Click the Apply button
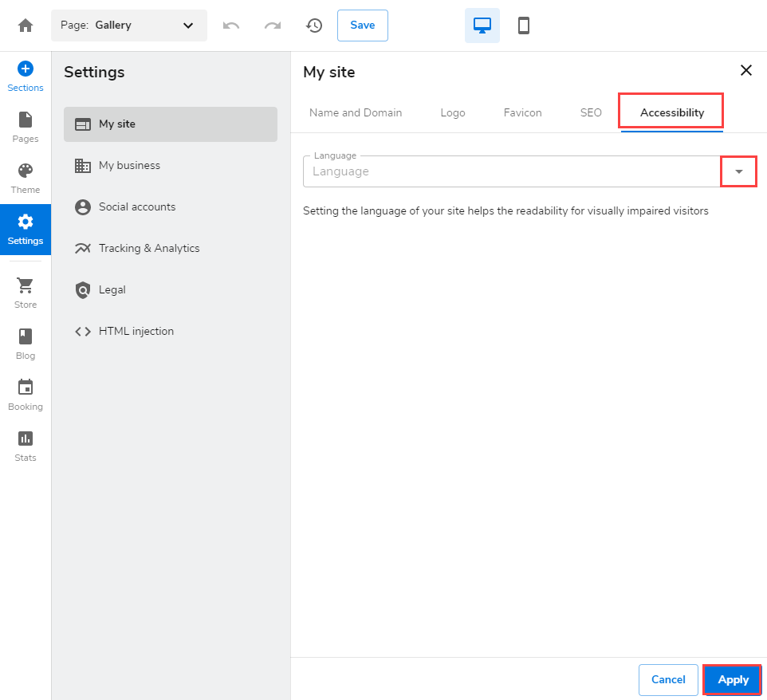This screenshot has height=700, width=767. click(733, 679)
